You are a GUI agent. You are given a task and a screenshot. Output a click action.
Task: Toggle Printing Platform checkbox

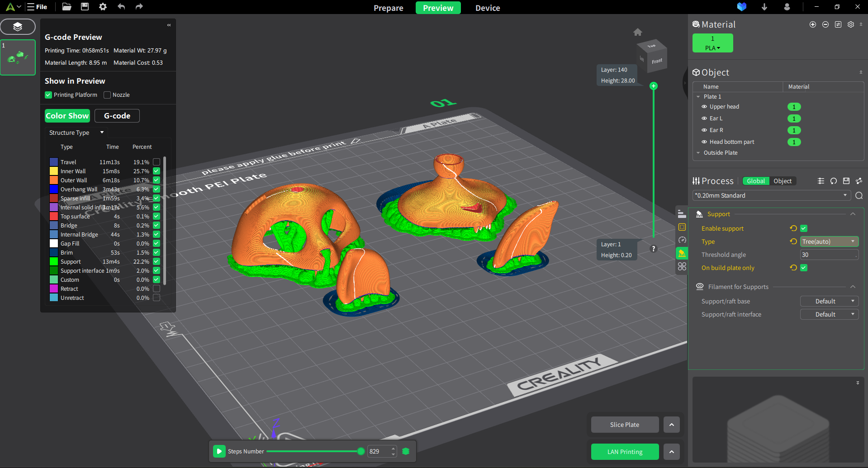(x=48, y=95)
